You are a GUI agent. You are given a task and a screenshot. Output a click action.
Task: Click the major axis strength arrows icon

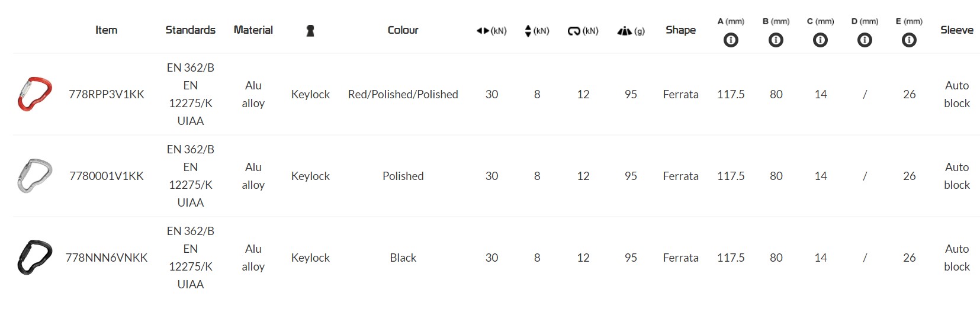click(483, 31)
